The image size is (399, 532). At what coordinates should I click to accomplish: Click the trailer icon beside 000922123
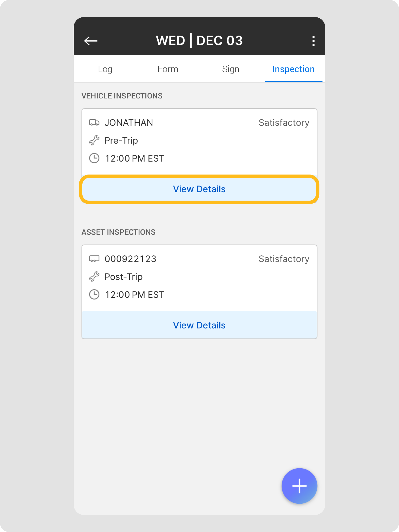click(x=94, y=259)
